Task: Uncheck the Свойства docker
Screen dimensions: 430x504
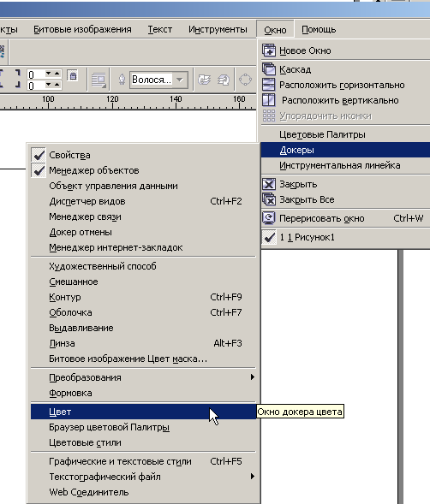Action: click(39, 155)
